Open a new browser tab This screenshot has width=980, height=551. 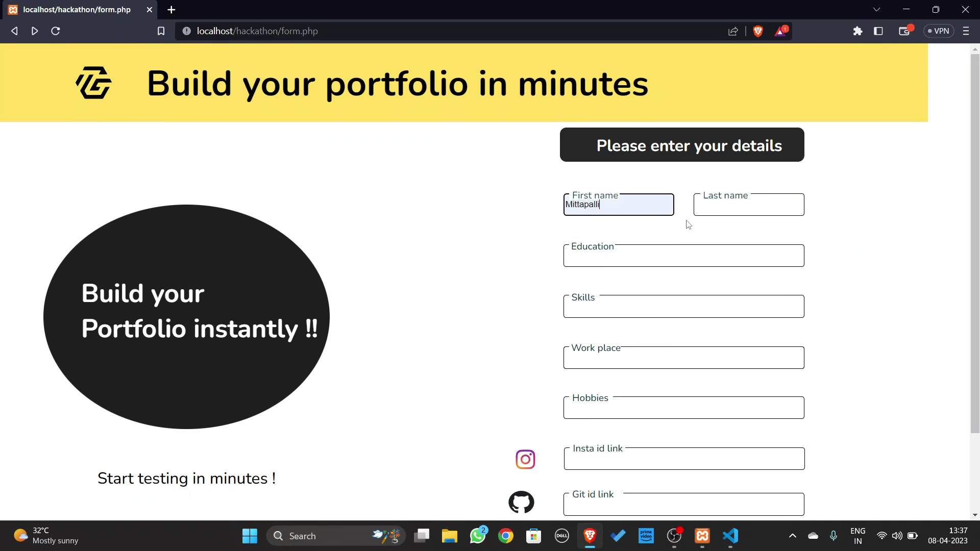pyautogui.click(x=171, y=10)
